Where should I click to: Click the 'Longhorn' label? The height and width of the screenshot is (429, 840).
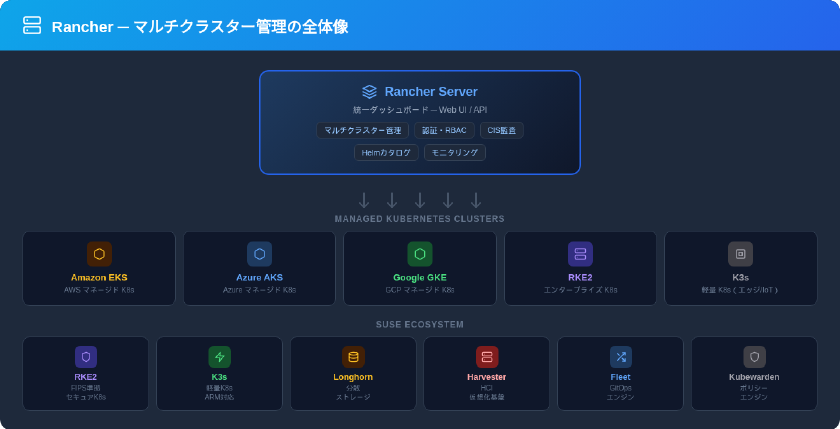353,377
